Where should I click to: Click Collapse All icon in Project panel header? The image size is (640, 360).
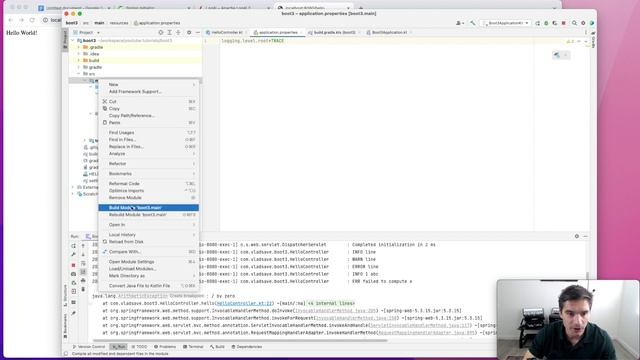tap(178, 32)
